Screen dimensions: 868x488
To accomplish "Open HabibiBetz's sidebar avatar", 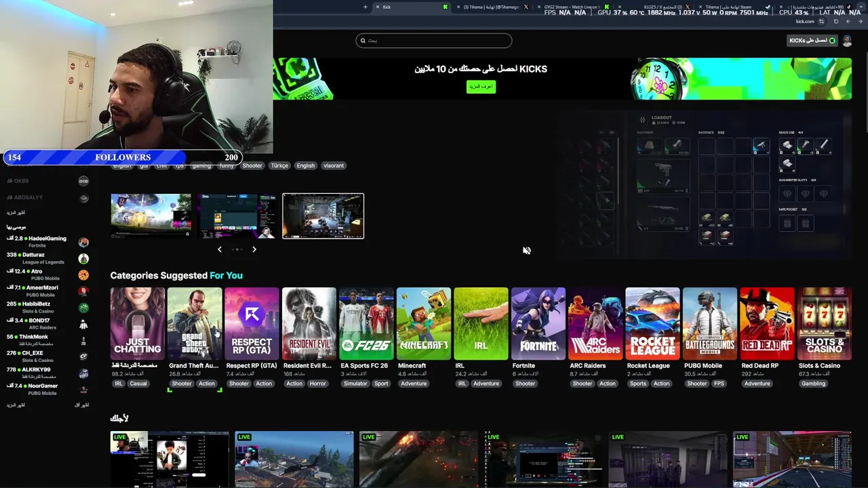I will [83, 308].
